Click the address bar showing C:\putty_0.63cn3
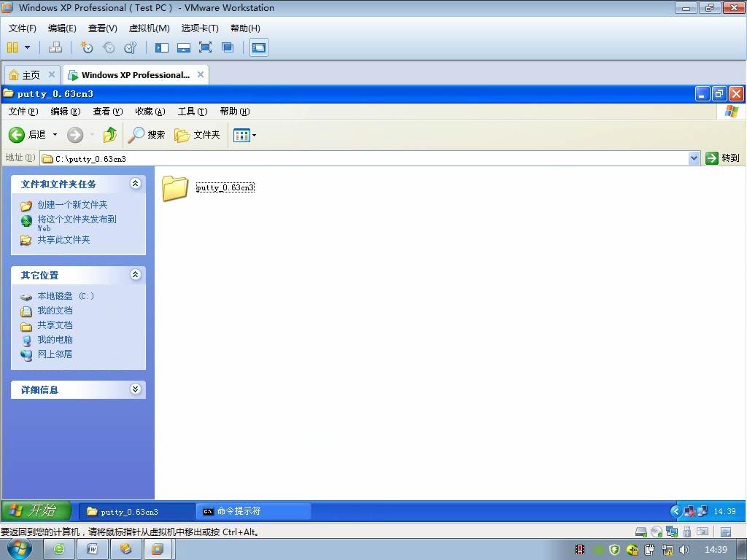This screenshot has height=560, width=747. (364, 158)
